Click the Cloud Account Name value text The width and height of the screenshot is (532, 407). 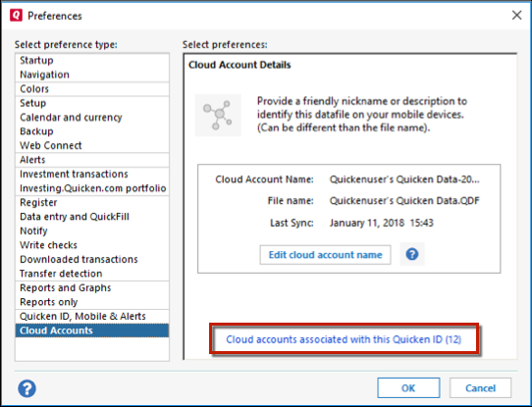point(404,179)
